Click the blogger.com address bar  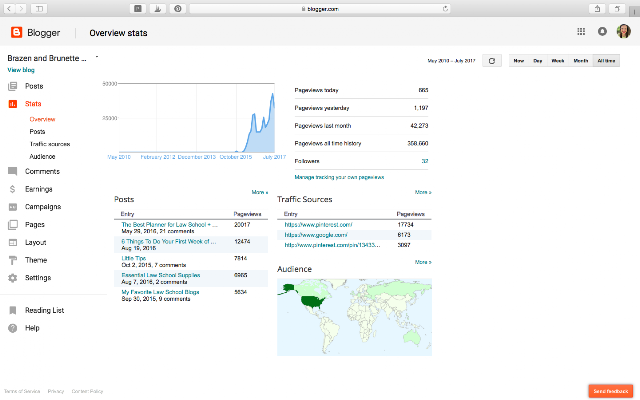point(320,9)
